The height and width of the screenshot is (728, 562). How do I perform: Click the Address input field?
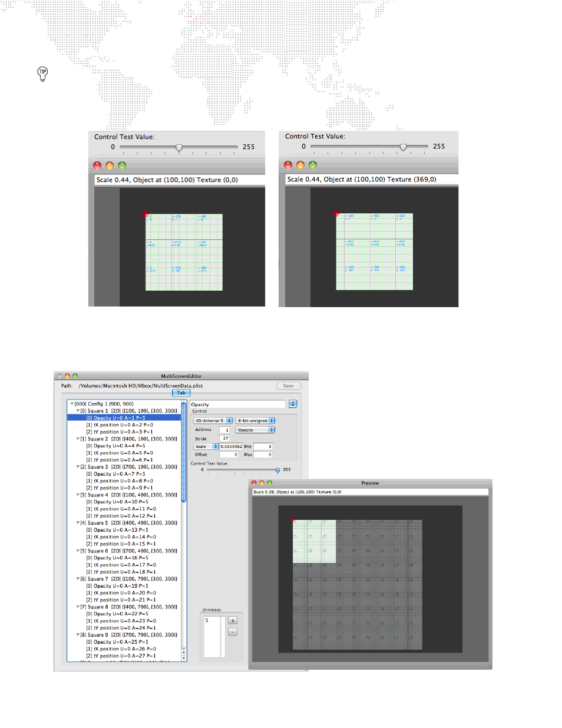click(x=224, y=430)
